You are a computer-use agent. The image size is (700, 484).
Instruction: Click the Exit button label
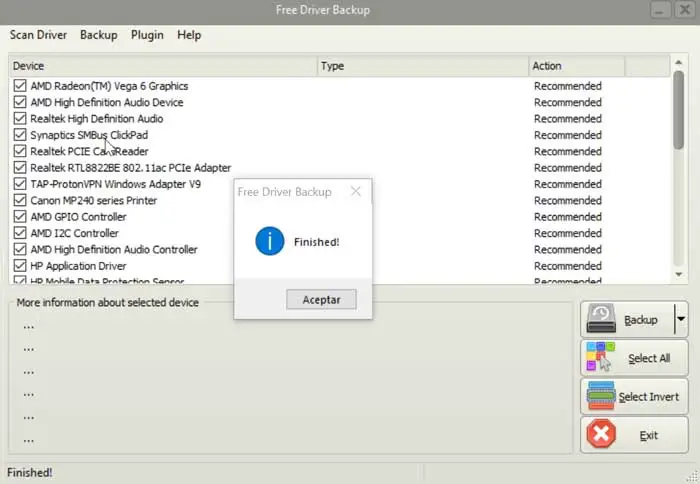[649, 435]
